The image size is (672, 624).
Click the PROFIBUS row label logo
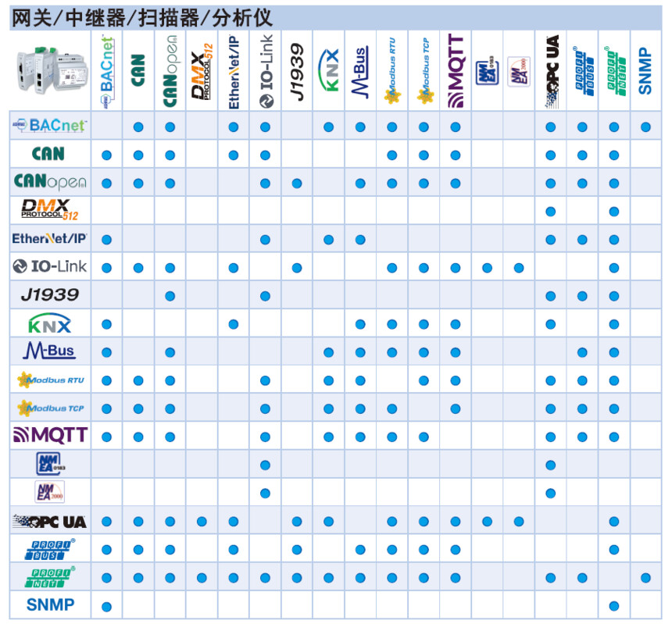pyautogui.click(x=50, y=550)
